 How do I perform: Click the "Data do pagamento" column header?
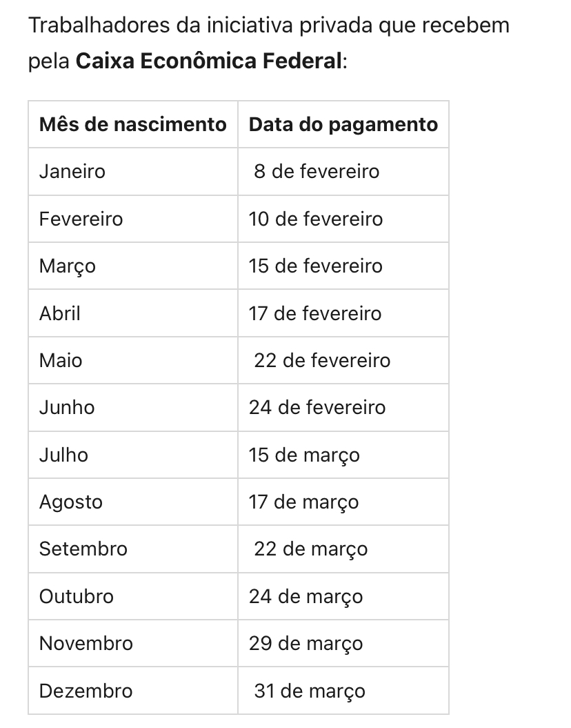(343, 124)
